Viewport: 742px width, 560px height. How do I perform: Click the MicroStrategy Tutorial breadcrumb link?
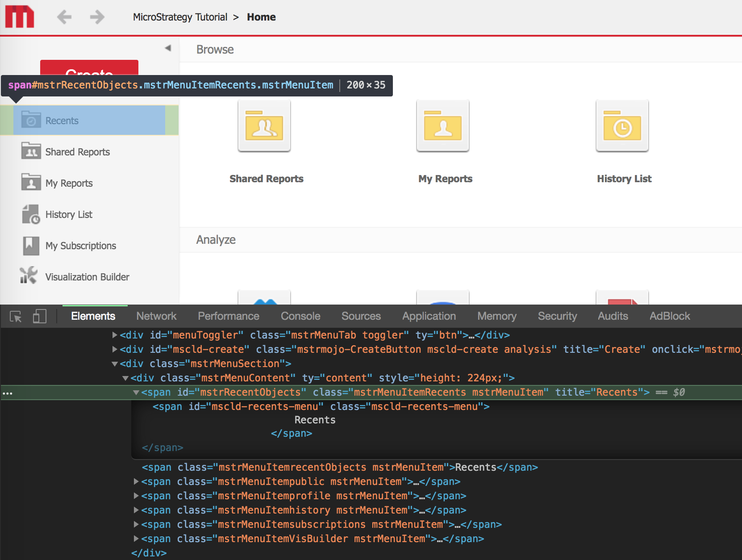(180, 17)
